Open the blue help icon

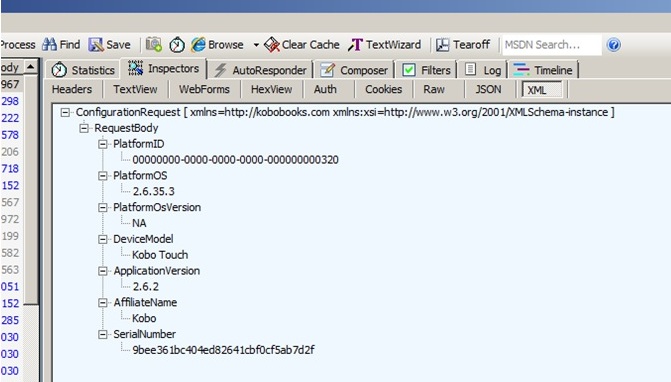pyautogui.click(x=614, y=44)
